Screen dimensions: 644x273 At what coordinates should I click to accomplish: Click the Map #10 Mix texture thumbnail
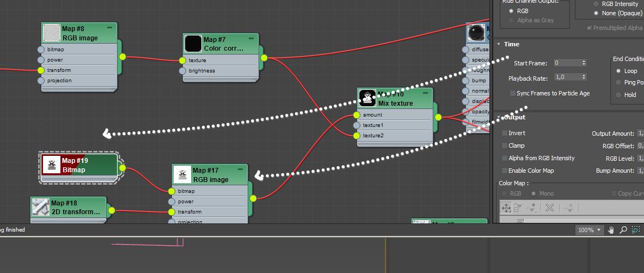tap(367, 98)
